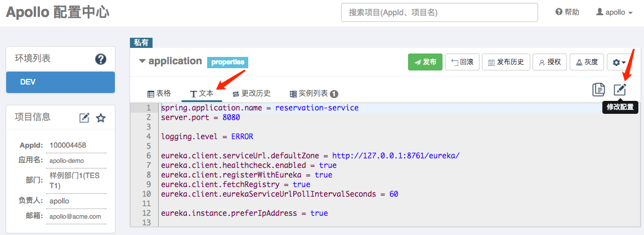Show the 实例列表 tab
Image resolution: width=644 pixels, height=235 pixels.
(309, 94)
